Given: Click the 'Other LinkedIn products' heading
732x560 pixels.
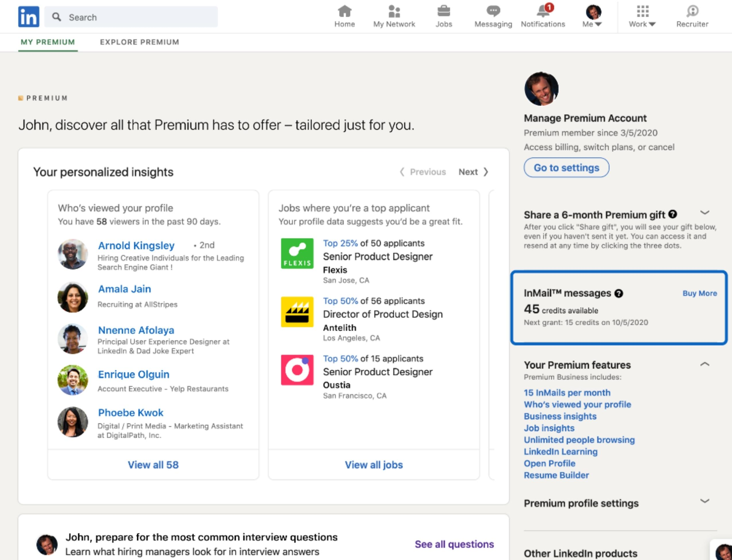Looking at the screenshot, I should 580,553.
